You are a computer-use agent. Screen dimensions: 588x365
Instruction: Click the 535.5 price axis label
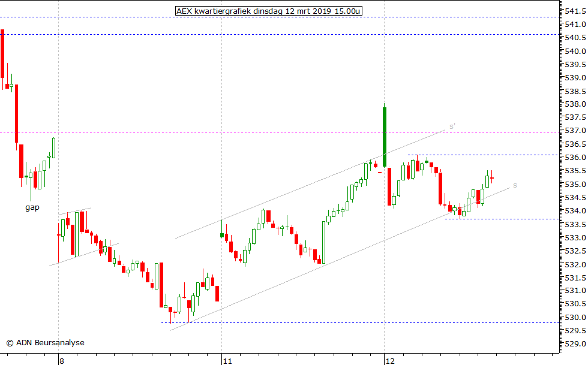(575, 170)
